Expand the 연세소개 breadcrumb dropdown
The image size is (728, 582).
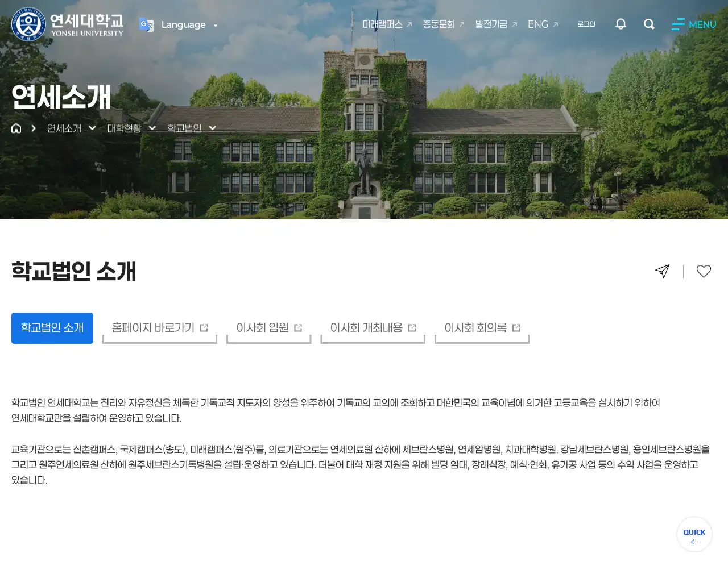coord(71,128)
